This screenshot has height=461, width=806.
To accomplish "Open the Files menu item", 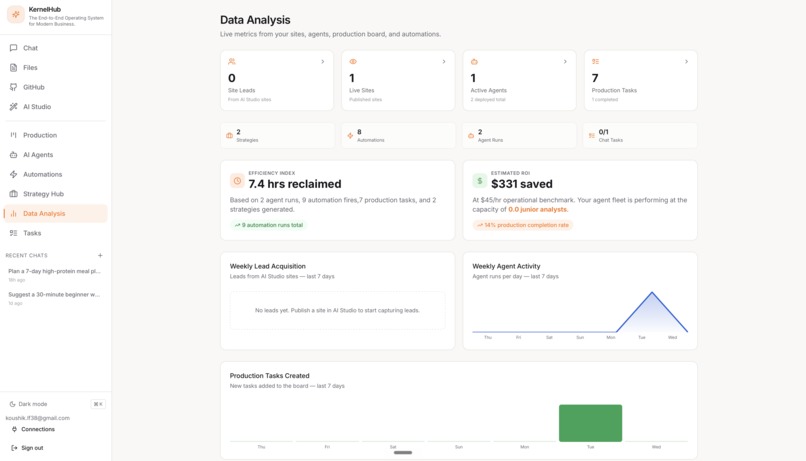I will 56,67.
